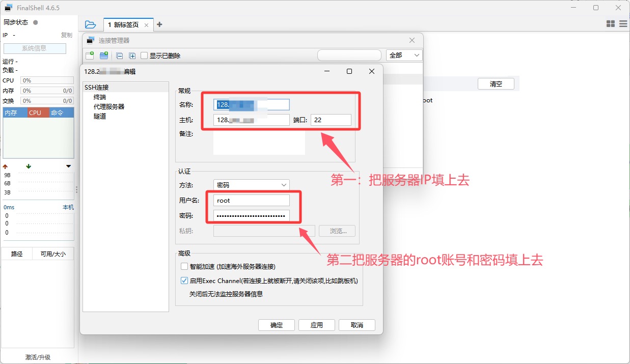Create new connection in 连接管理器 toolbar
This screenshot has height=364, width=630.
[x=90, y=55]
